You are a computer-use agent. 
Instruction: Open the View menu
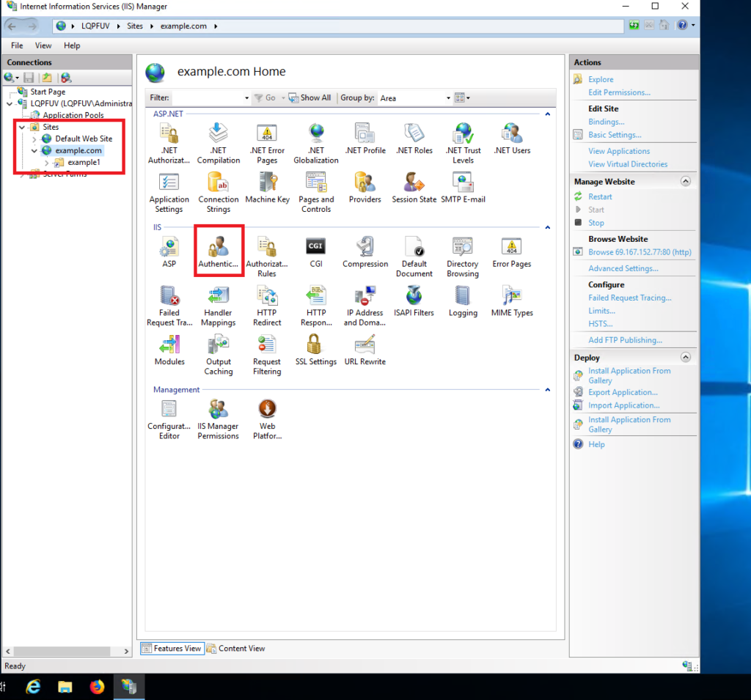(x=43, y=45)
